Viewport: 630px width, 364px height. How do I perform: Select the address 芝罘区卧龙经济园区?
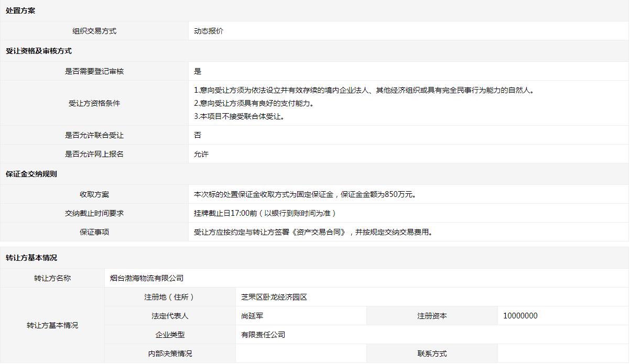pos(274,297)
